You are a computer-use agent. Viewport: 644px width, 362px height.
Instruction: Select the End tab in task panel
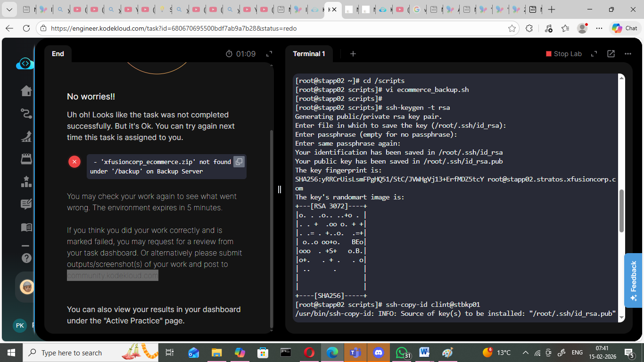pyautogui.click(x=58, y=54)
